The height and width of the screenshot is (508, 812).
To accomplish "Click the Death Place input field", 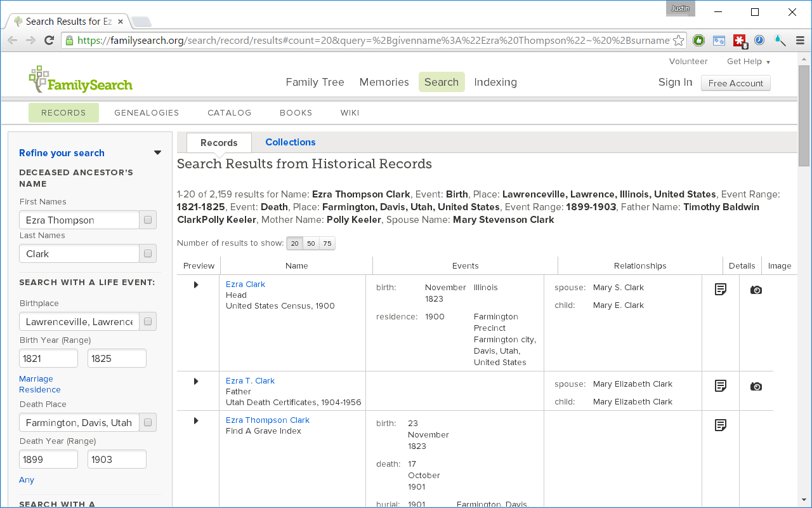I will 79,422.
